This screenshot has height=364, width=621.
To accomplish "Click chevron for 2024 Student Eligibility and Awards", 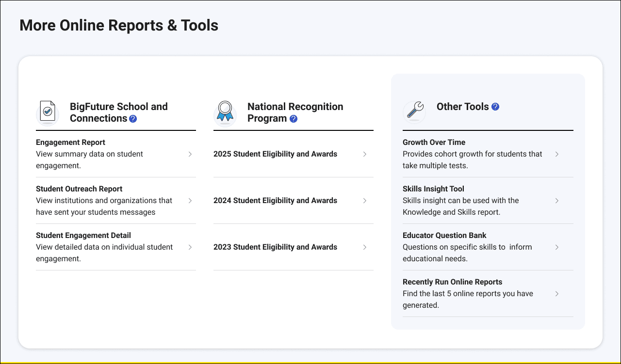I will point(365,201).
